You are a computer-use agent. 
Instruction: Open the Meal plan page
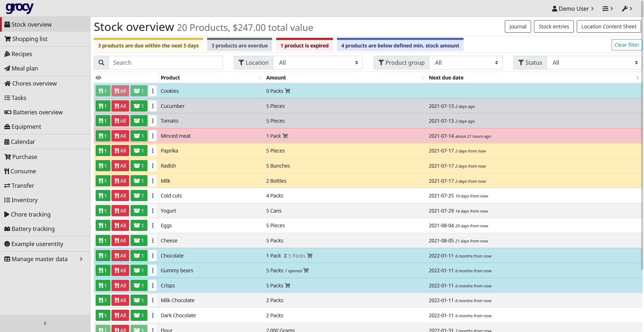click(24, 68)
